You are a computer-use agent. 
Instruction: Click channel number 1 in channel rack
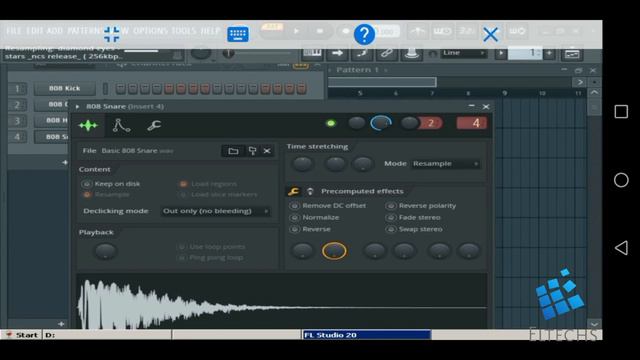(17, 89)
